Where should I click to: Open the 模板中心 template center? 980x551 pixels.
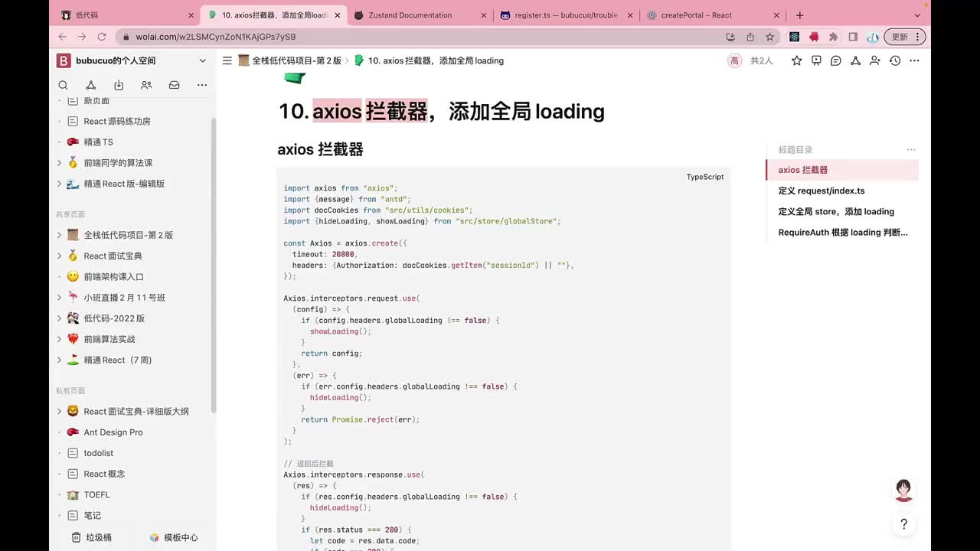point(174,537)
